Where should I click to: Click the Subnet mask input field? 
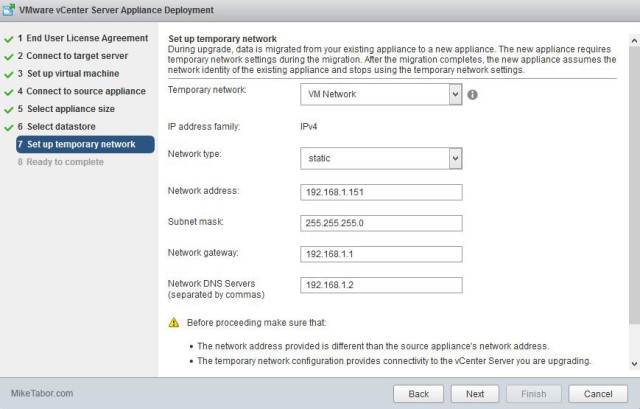click(x=381, y=223)
